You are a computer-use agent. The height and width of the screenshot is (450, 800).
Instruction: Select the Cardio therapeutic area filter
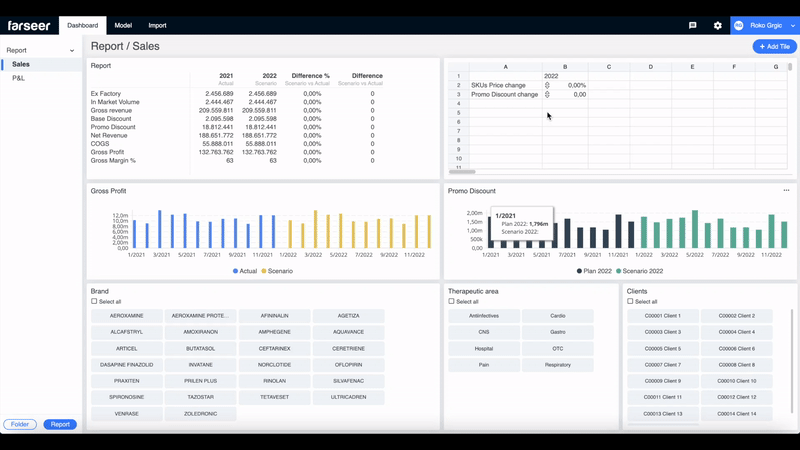pyautogui.click(x=557, y=316)
